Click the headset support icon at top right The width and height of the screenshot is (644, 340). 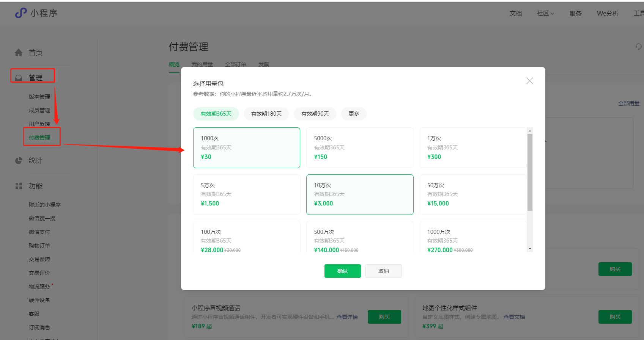click(x=638, y=47)
